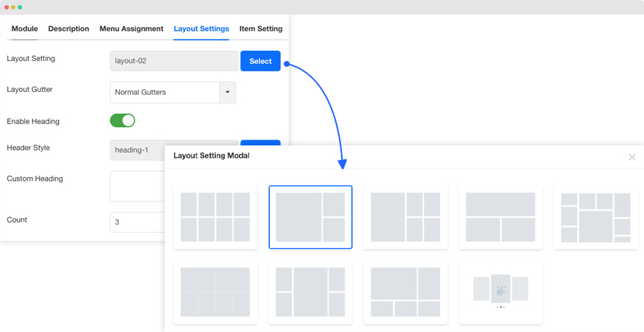Click the yellow macOS minimize dot
The width and height of the screenshot is (644, 332).
coord(13,7)
